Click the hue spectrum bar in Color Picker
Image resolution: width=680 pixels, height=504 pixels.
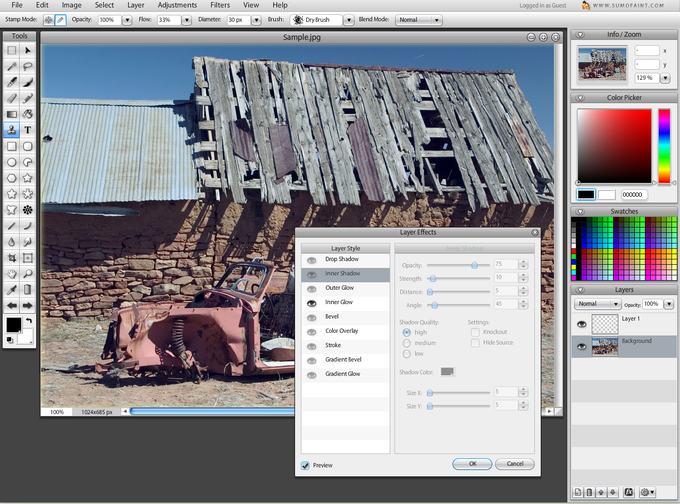[664, 146]
